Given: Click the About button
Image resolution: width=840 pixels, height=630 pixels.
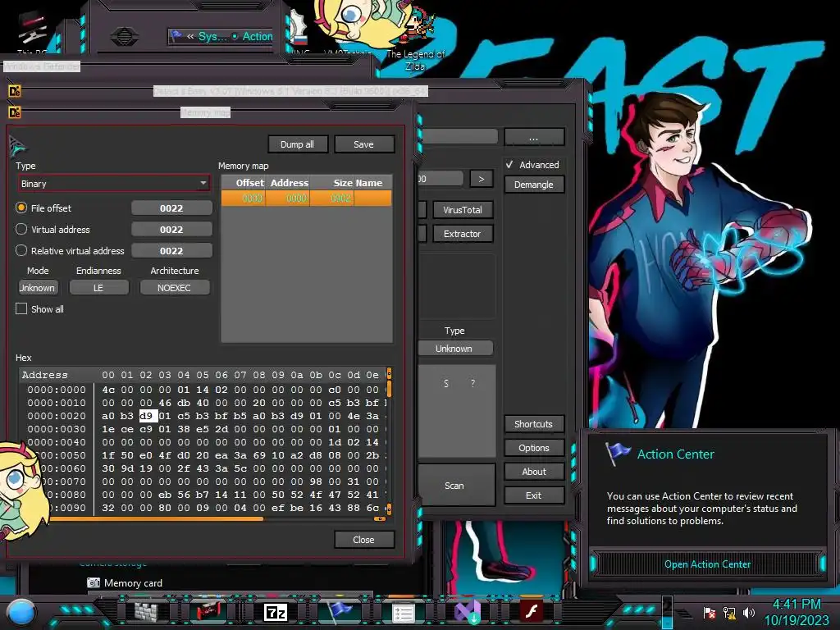Looking at the screenshot, I should [x=534, y=472].
